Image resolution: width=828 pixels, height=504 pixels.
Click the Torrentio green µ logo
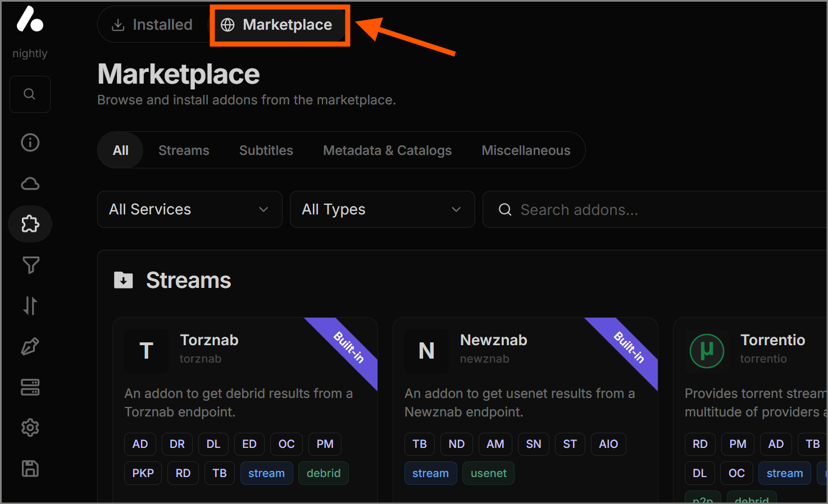[x=707, y=351]
